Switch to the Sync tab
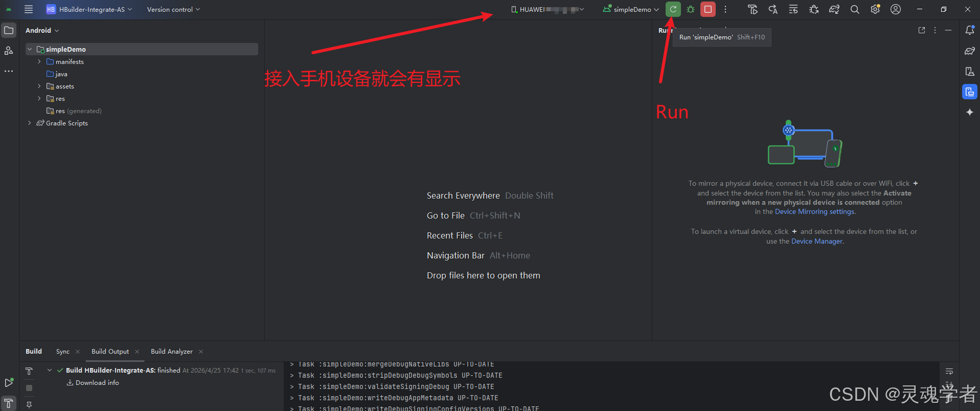Viewport: 980px width, 411px height. click(x=63, y=351)
